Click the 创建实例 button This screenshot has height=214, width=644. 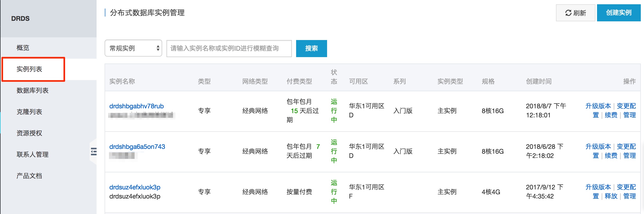click(619, 13)
